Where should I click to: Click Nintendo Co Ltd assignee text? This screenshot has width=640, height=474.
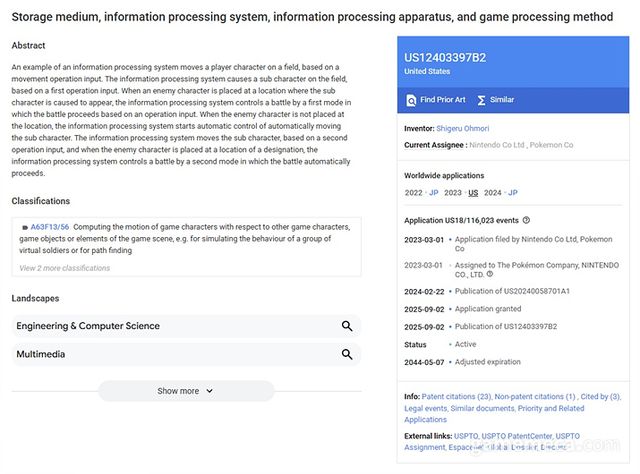[x=497, y=145]
